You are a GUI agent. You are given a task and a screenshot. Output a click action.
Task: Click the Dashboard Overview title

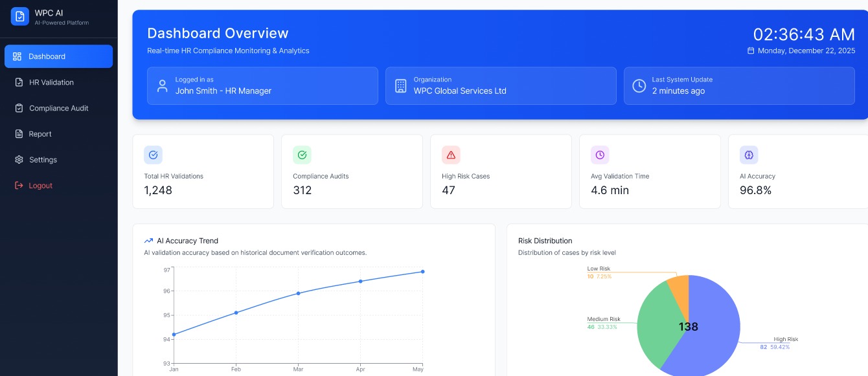[x=218, y=33]
